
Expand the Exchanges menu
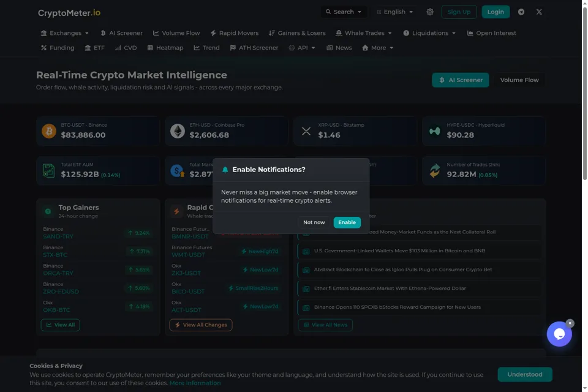click(64, 33)
